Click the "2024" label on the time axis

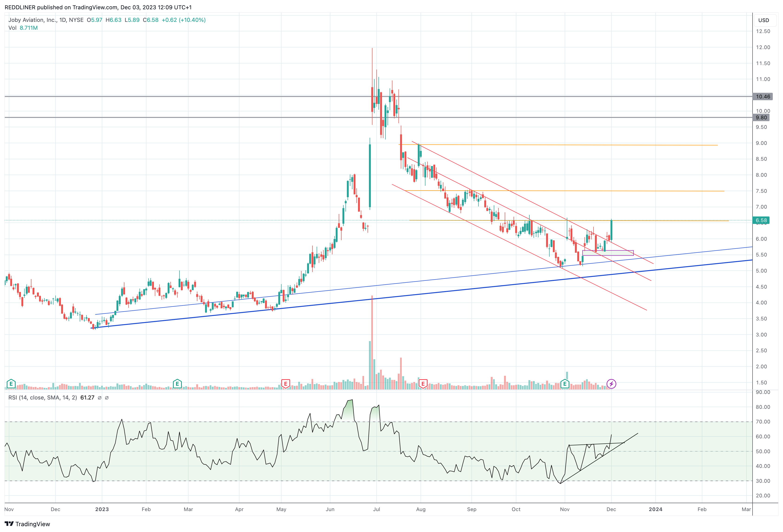pyautogui.click(x=655, y=509)
